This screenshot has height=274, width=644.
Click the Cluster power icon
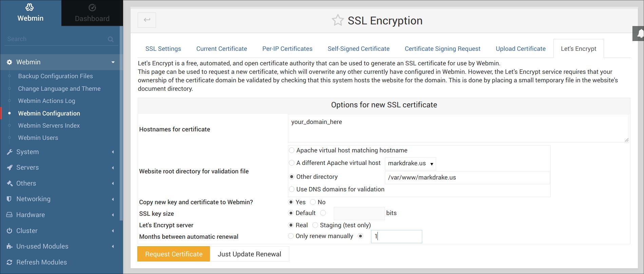9,231
